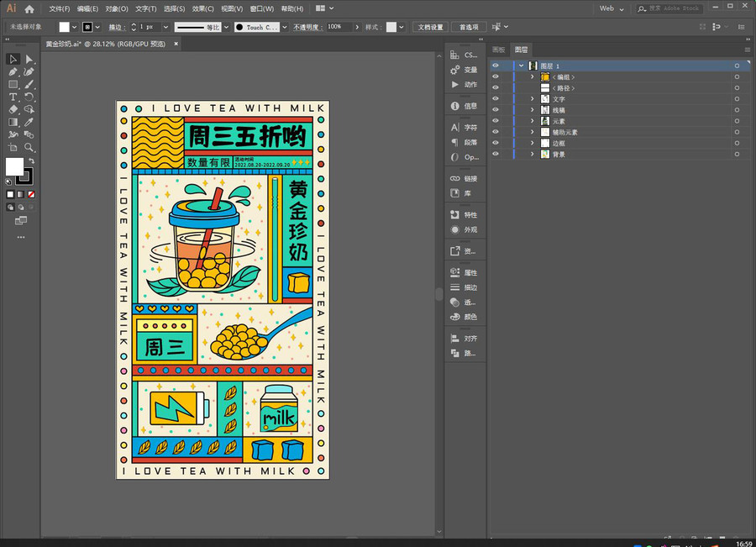
Task: Expand the 边框 layer
Action: pyautogui.click(x=533, y=143)
